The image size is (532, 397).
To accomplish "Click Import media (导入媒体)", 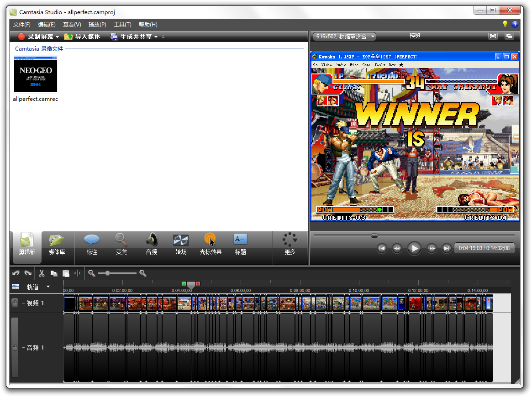I will 82,37.
